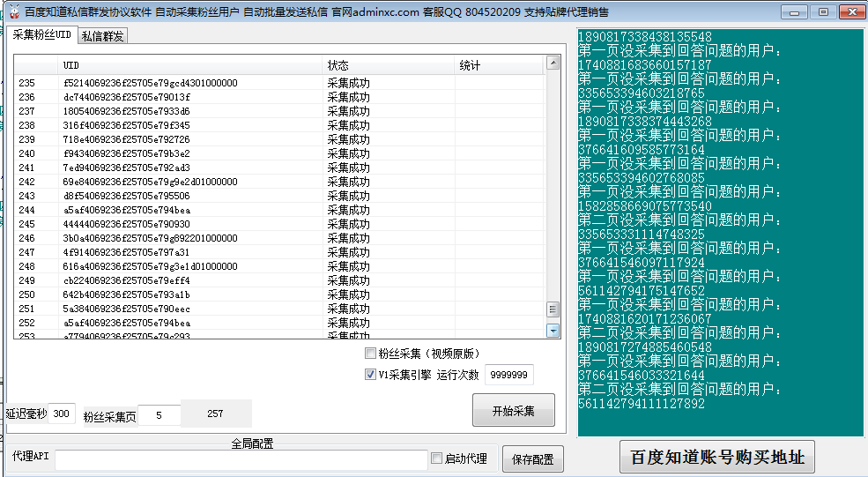Switch to the 私信群发 tab
868x477 pixels.
[x=103, y=36]
